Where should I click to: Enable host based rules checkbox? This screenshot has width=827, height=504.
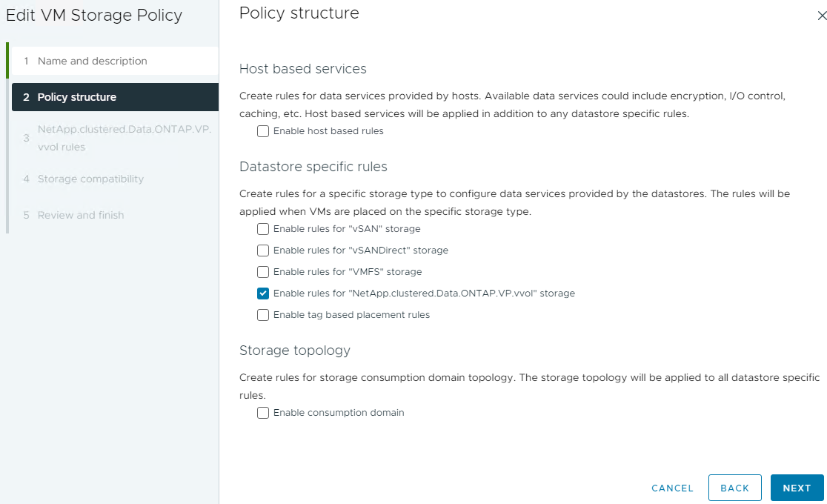[x=263, y=131]
